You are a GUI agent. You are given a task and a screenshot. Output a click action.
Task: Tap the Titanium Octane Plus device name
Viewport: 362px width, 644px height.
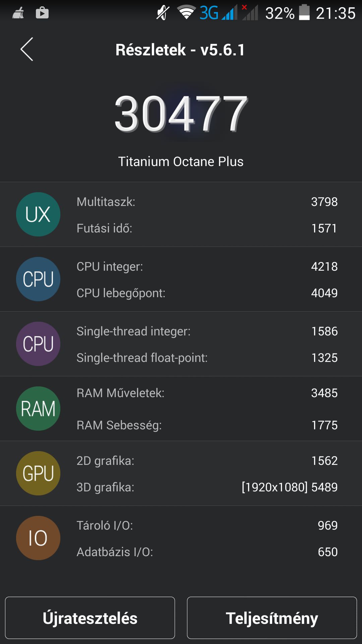[x=181, y=162]
